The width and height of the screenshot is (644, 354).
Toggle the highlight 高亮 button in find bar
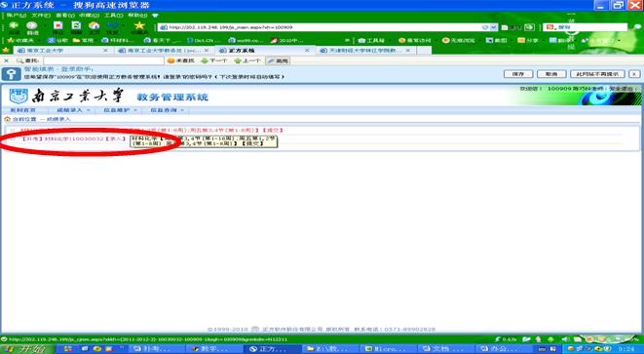tap(278, 60)
